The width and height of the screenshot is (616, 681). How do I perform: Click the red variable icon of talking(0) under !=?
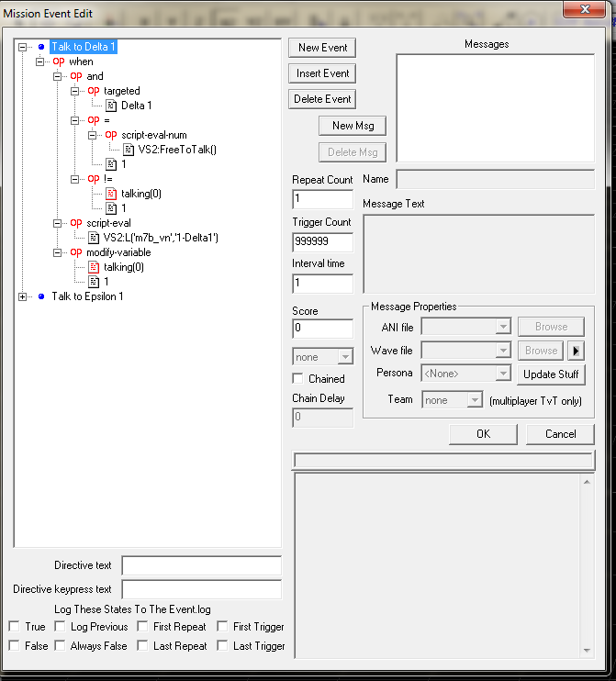coord(111,194)
